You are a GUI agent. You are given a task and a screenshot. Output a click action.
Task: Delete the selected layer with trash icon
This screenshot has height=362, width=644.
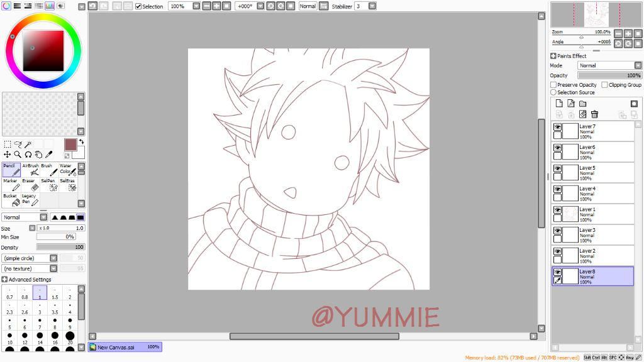point(594,114)
